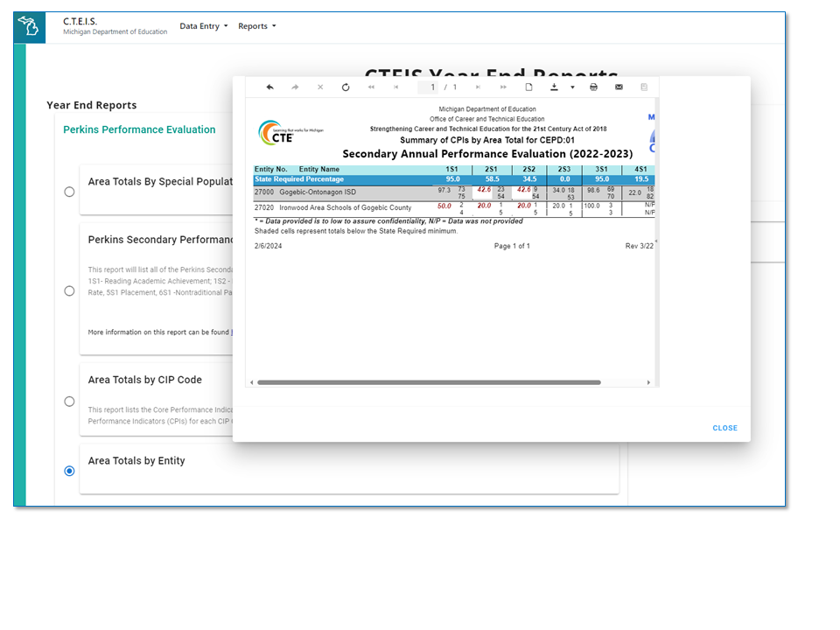Open the Data Entry dropdown menu
This screenshot has width=840, height=630.
click(x=203, y=26)
